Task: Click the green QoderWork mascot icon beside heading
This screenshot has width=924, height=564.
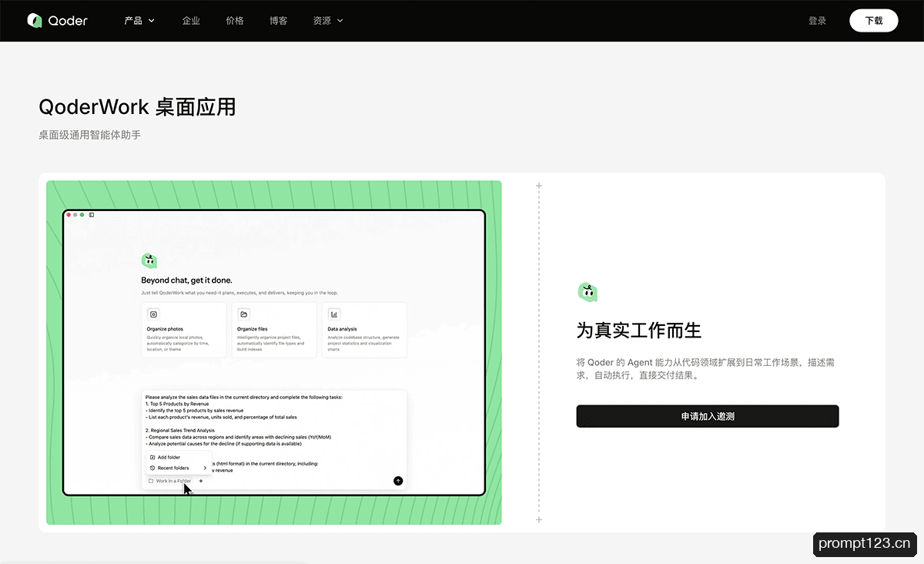Action: point(588,291)
